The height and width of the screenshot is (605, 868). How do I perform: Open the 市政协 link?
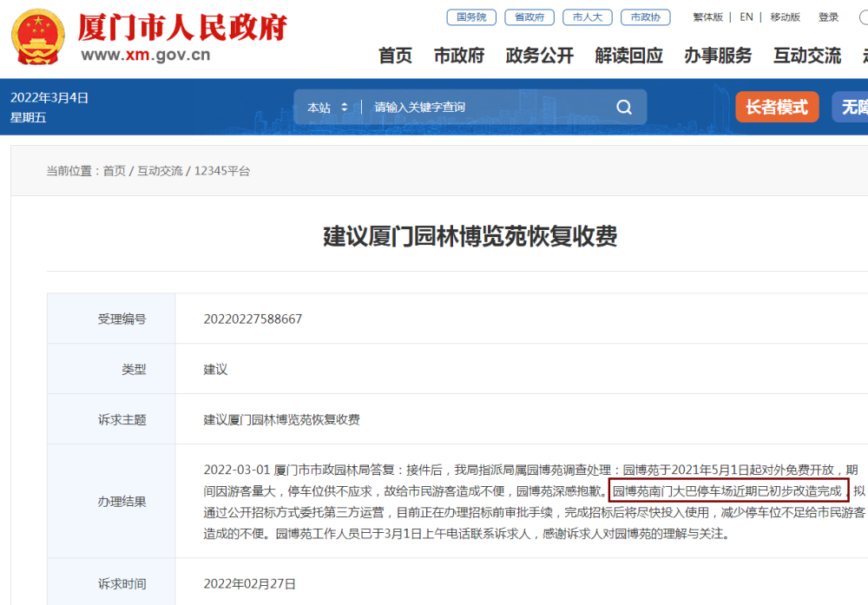(646, 17)
